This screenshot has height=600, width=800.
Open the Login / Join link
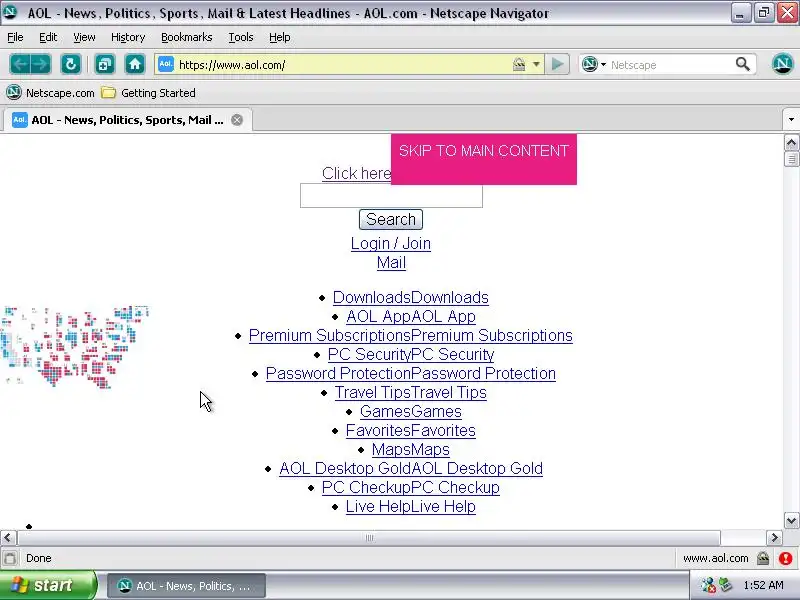point(391,243)
